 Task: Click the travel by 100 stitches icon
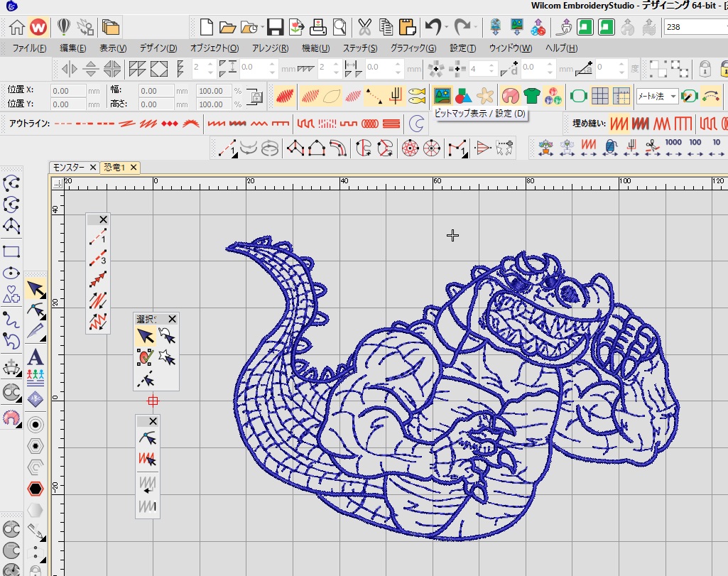click(695, 147)
